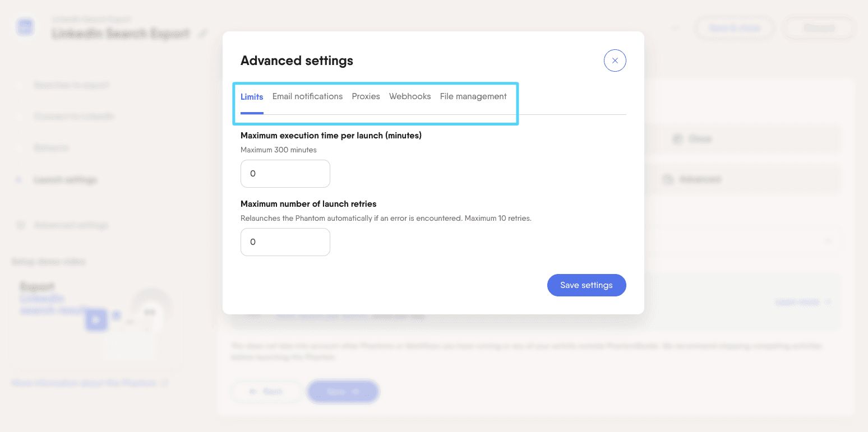
Task: Switch to the Email notifications tab
Action: coord(307,96)
